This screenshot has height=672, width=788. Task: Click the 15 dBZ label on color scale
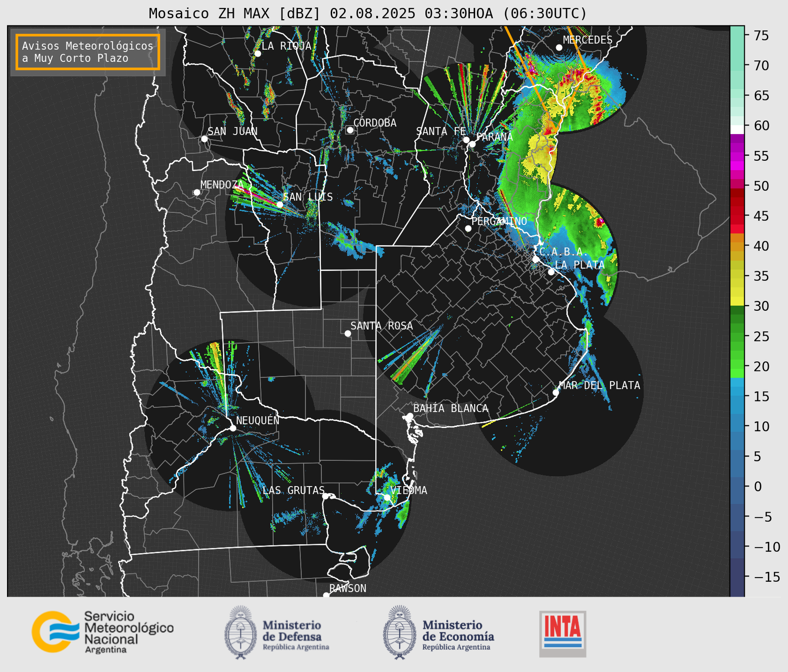[x=761, y=396]
